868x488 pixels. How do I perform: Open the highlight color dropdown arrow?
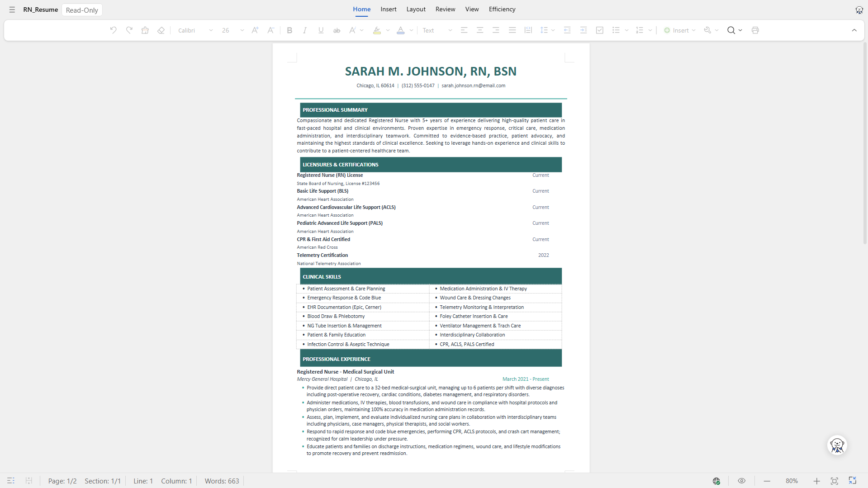pos(388,30)
